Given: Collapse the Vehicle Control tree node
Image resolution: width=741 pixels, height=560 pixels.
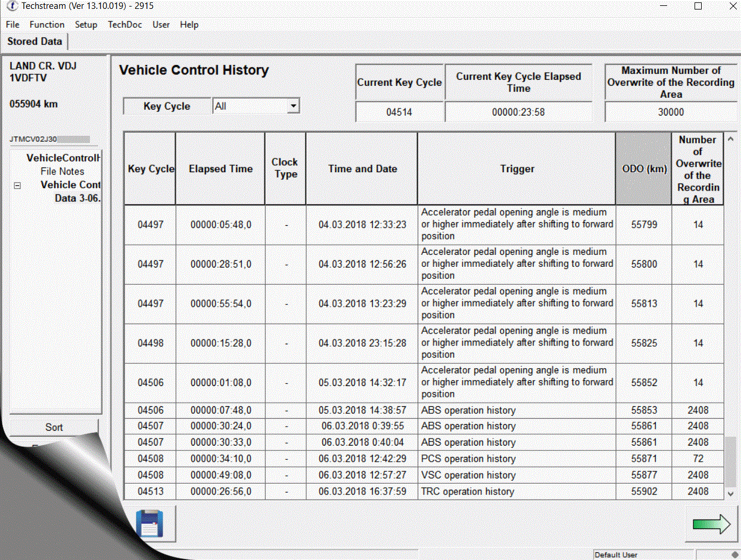Looking at the screenshot, I should pos(17,186).
